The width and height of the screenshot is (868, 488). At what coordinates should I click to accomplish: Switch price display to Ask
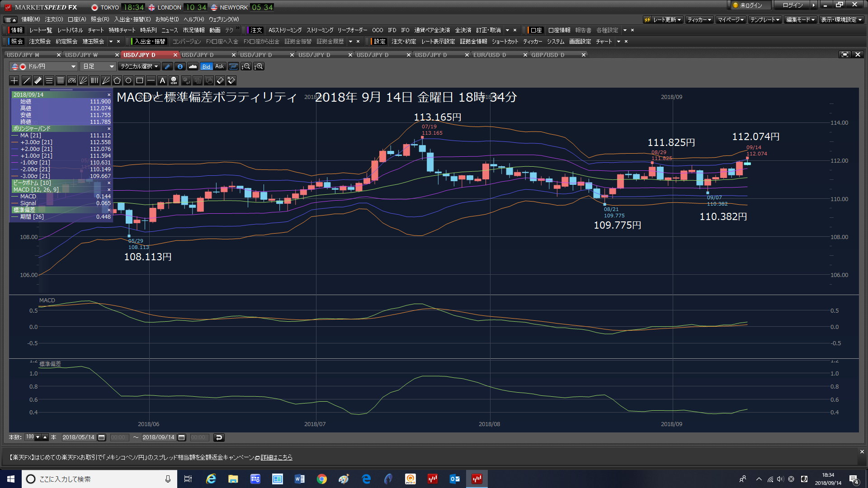[219, 66]
